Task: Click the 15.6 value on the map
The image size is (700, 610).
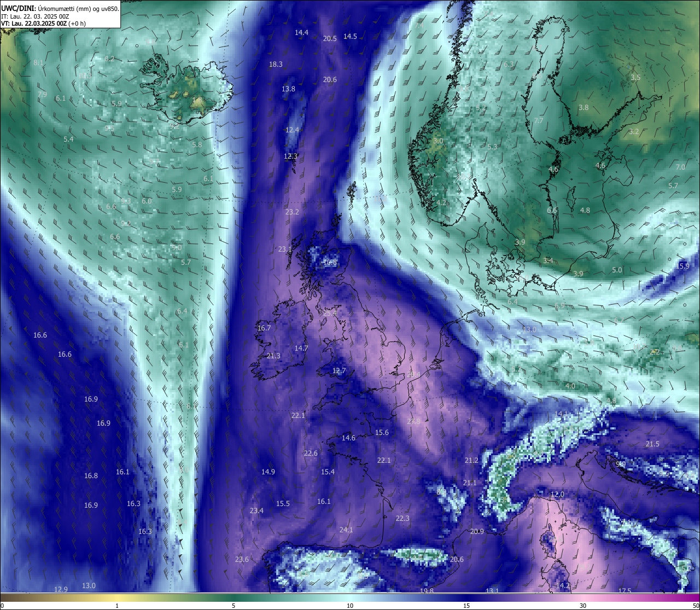Action: (x=382, y=433)
